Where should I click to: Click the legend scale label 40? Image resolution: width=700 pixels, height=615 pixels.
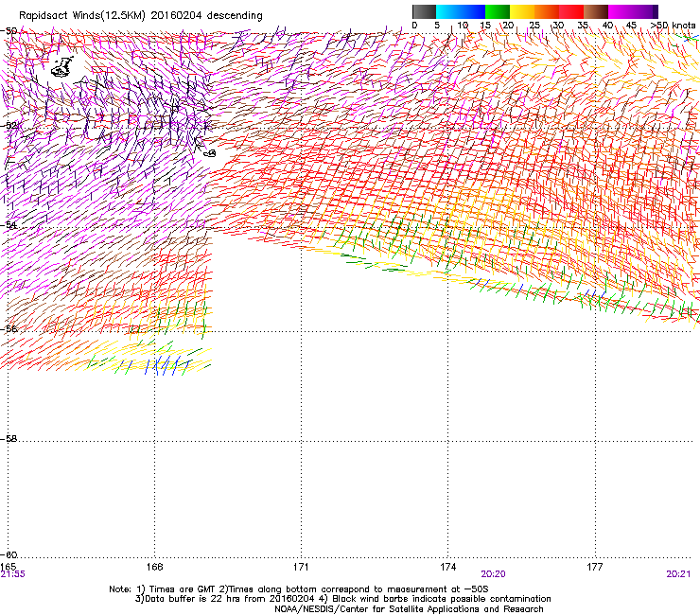607,26
